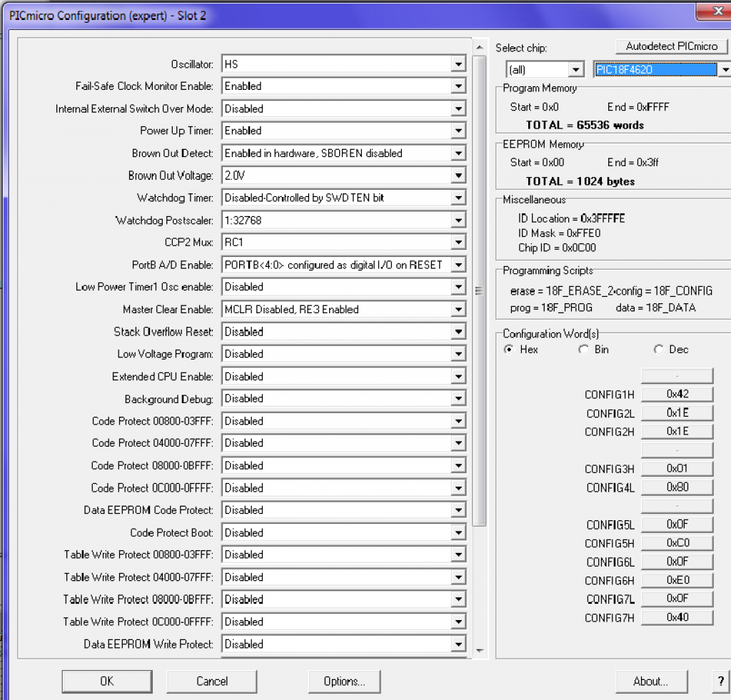Click the settings list scrollbar thumb
The width and height of the screenshot is (731, 700).
tap(479, 291)
